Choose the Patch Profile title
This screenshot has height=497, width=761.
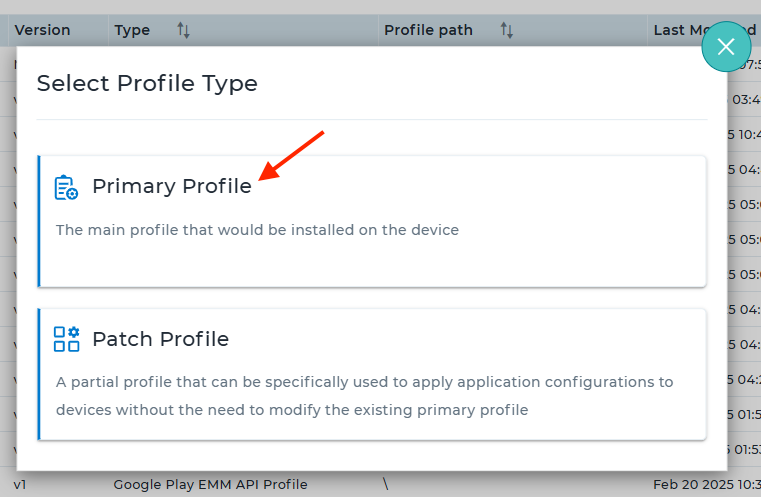[x=160, y=339]
